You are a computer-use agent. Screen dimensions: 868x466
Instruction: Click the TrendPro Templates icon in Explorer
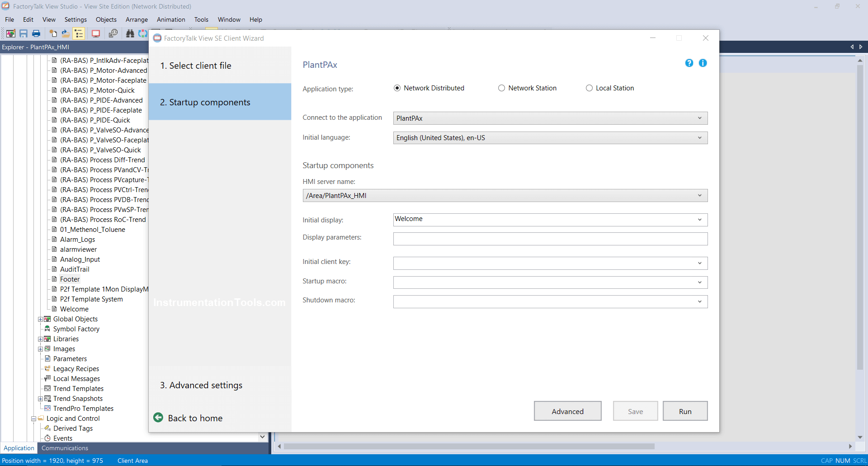tap(47, 409)
